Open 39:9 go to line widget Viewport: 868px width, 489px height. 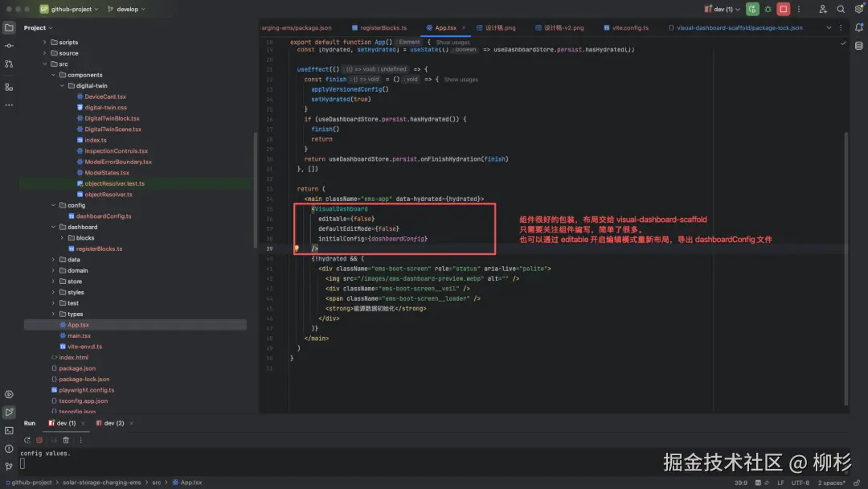(741, 483)
